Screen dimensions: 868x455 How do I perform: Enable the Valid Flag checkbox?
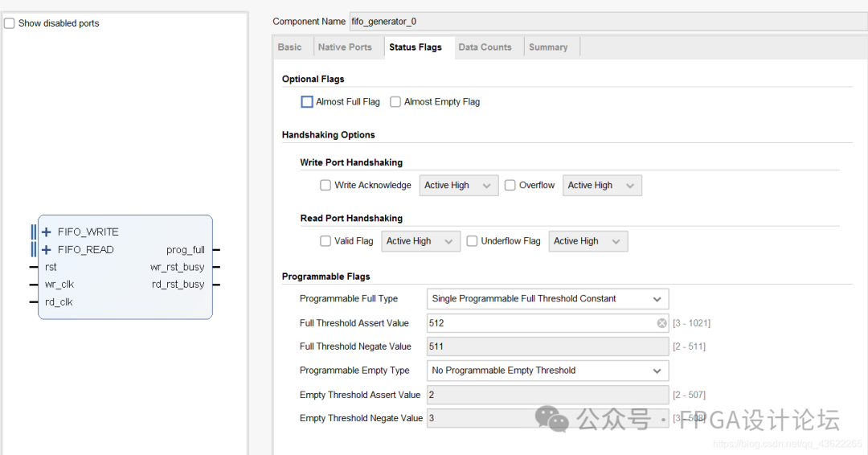tap(325, 241)
